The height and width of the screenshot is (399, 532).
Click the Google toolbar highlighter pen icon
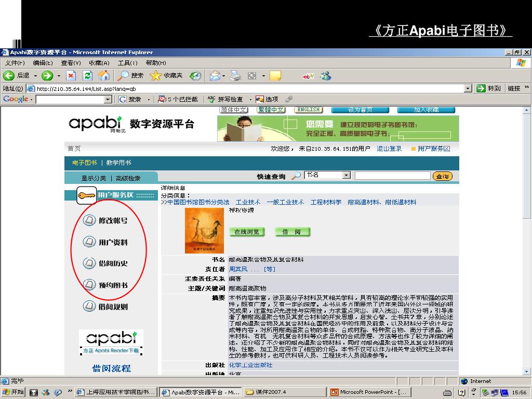tap(288, 99)
